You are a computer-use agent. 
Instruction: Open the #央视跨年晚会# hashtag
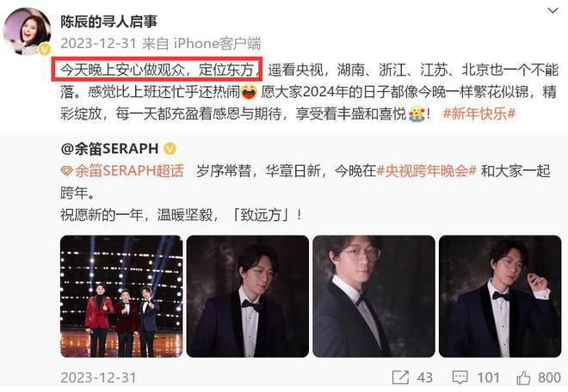tap(426, 171)
